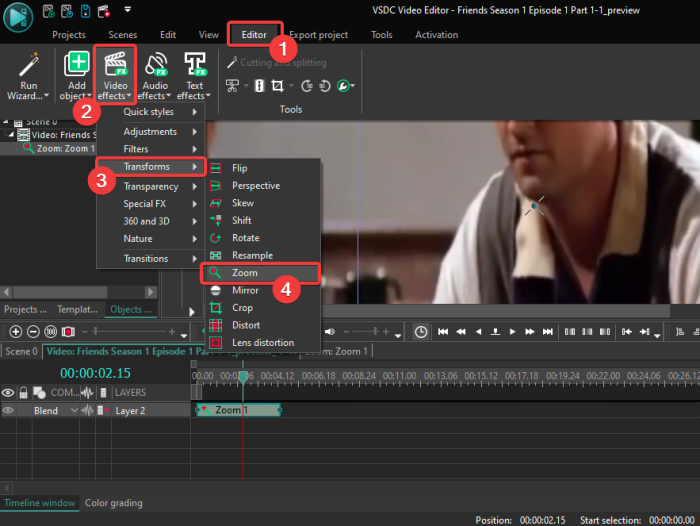The height and width of the screenshot is (526, 700).
Task: Expand the Quick Access toolbar dropdown arrow
Action: coord(128,9)
